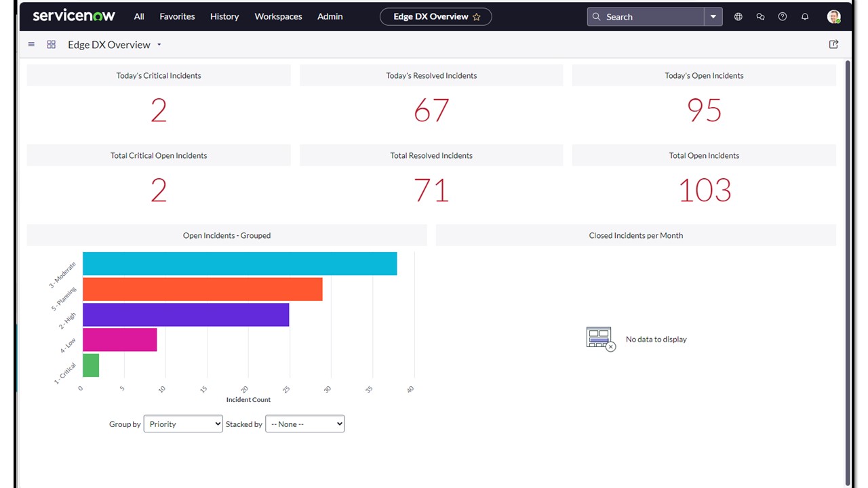Open the All menu
The image size is (868, 488).
tap(139, 17)
